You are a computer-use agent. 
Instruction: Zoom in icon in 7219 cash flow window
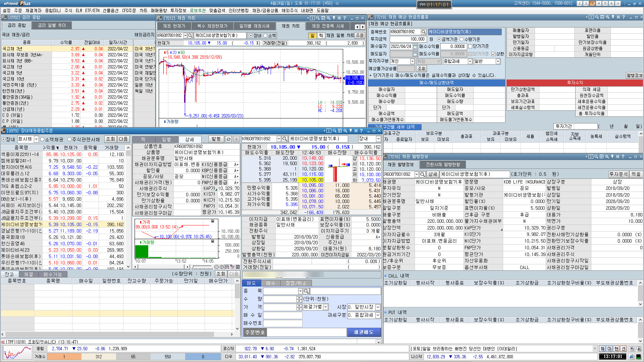[x=607, y=17]
